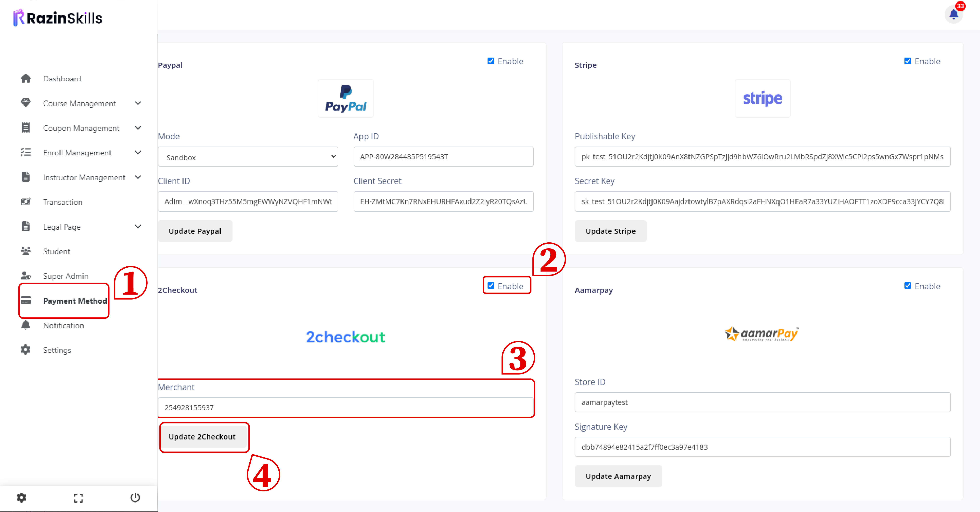Open the Super Admin menu item
The height and width of the screenshot is (512, 980).
pyautogui.click(x=66, y=276)
